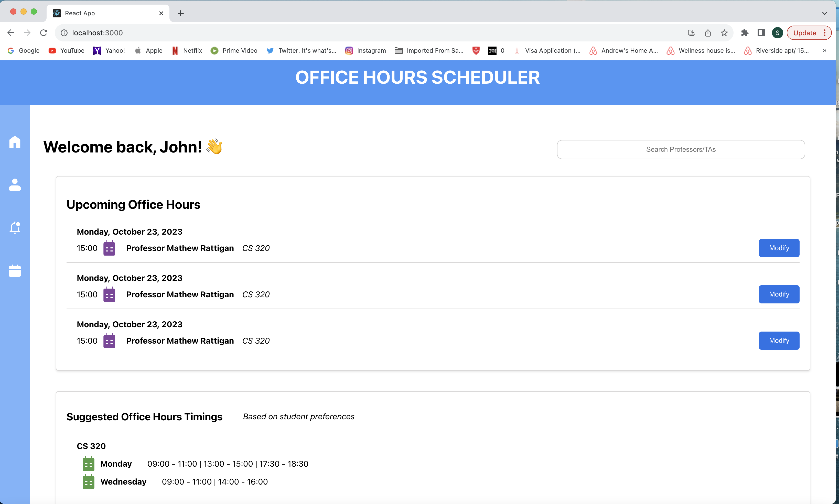Click the Upcoming Office Hours heading
839x504 pixels.
(x=134, y=204)
